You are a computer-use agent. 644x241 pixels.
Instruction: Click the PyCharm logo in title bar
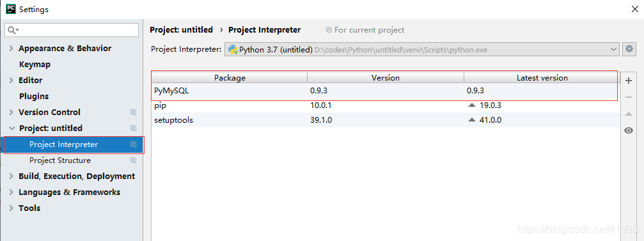pyautogui.click(x=11, y=8)
